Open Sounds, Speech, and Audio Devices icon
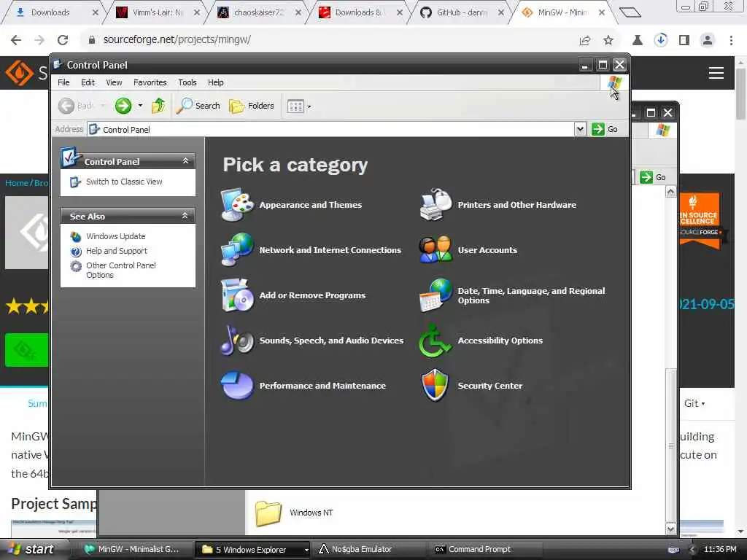Viewport: 747px width, 560px height. (237, 340)
